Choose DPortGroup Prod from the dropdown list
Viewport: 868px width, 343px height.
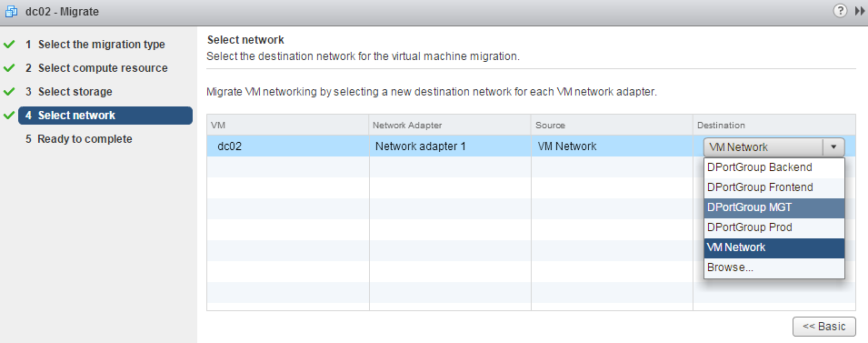pos(773,227)
